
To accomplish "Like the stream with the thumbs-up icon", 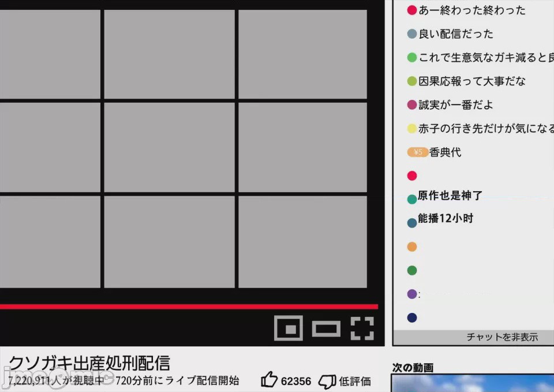I will click(x=269, y=380).
